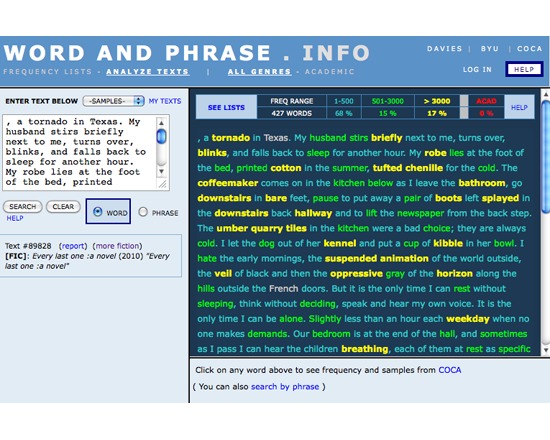Click text box scrollbar down arrow
This screenshot has height=440, width=550.
161,172
